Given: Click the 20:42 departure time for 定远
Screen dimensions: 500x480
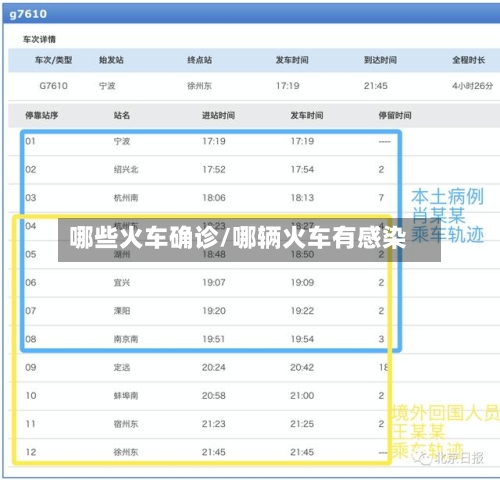Looking at the screenshot, I should pyautogui.click(x=302, y=367).
